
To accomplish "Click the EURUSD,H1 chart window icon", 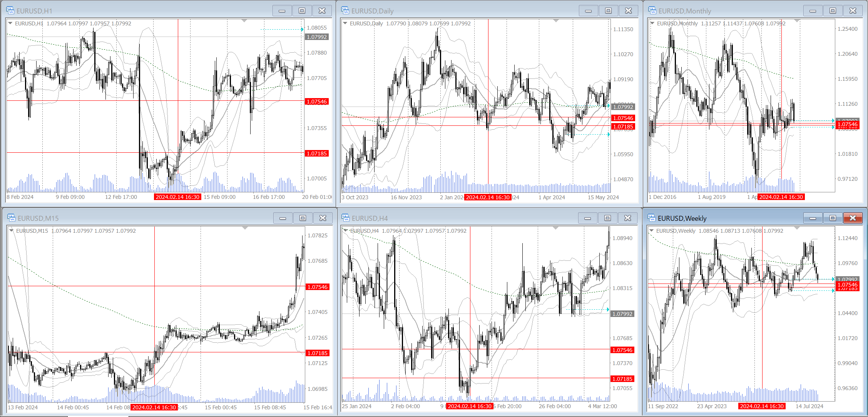I will point(10,11).
